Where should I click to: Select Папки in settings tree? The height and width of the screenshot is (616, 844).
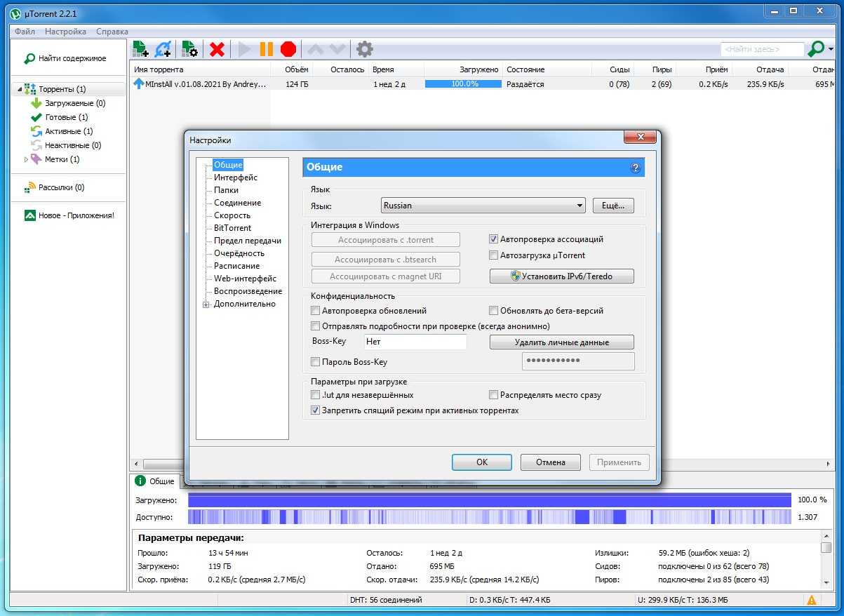(226, 190)
